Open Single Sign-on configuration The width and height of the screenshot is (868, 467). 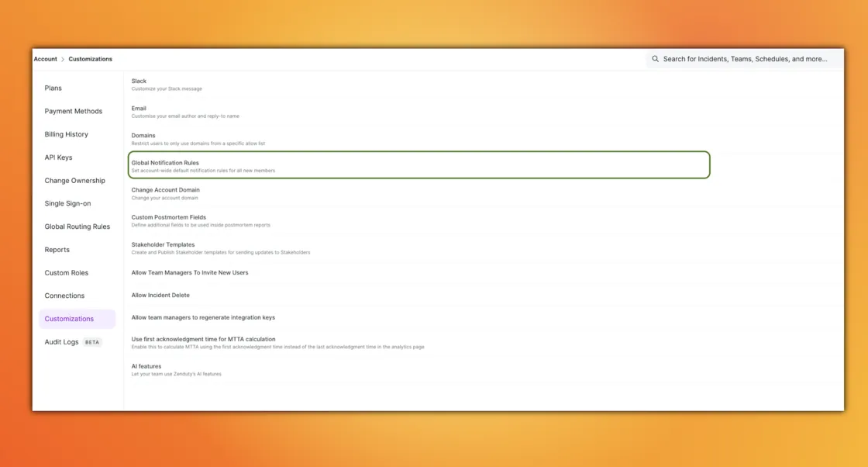pyautogui.click(x=69, y=203)
